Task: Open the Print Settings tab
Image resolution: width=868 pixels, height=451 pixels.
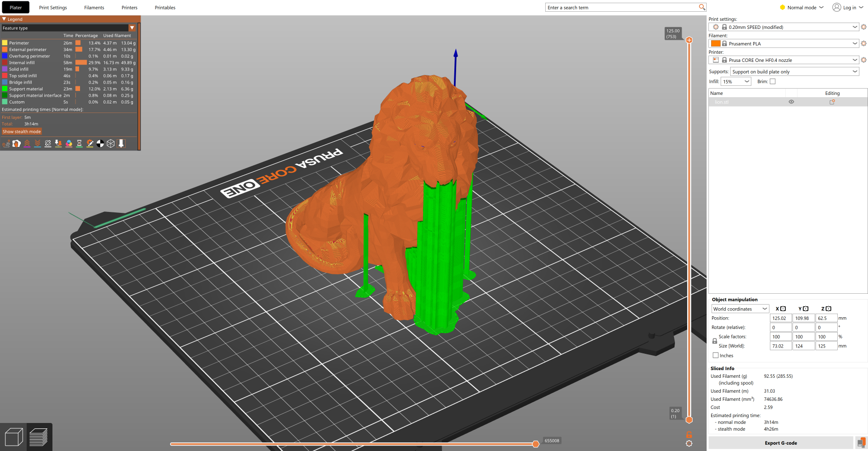Action: (x=53, y=8)
